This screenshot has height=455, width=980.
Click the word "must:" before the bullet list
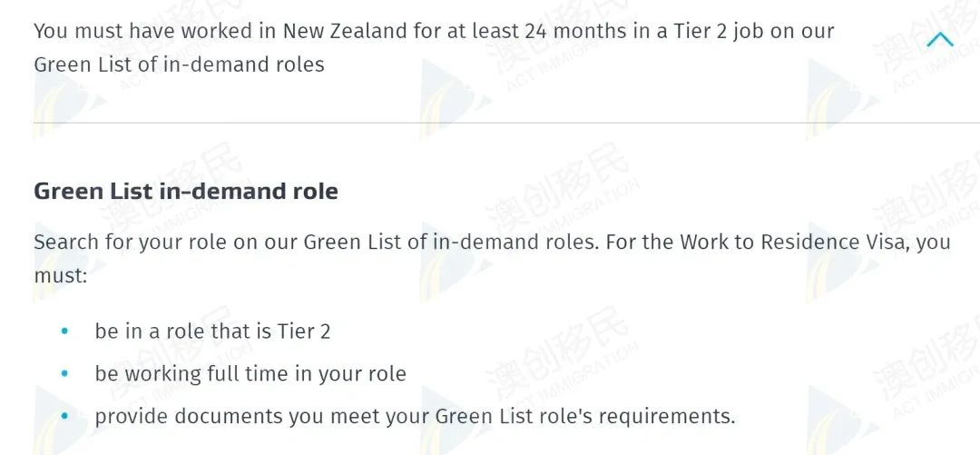coord(60,276)
